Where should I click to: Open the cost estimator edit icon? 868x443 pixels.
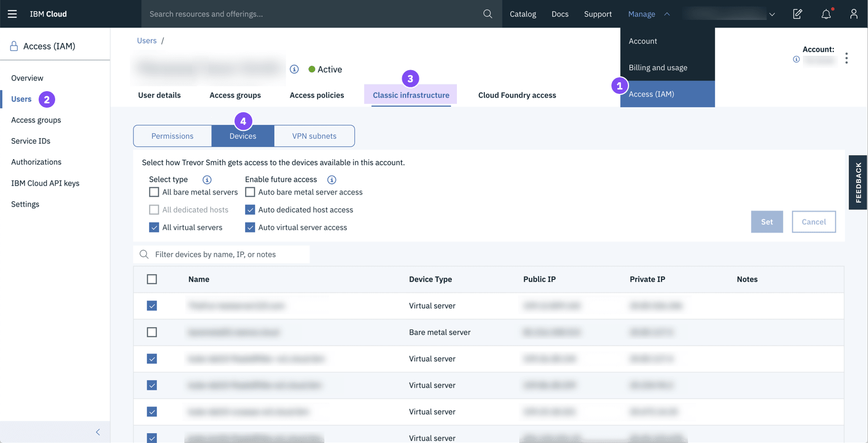coord(797,14)
